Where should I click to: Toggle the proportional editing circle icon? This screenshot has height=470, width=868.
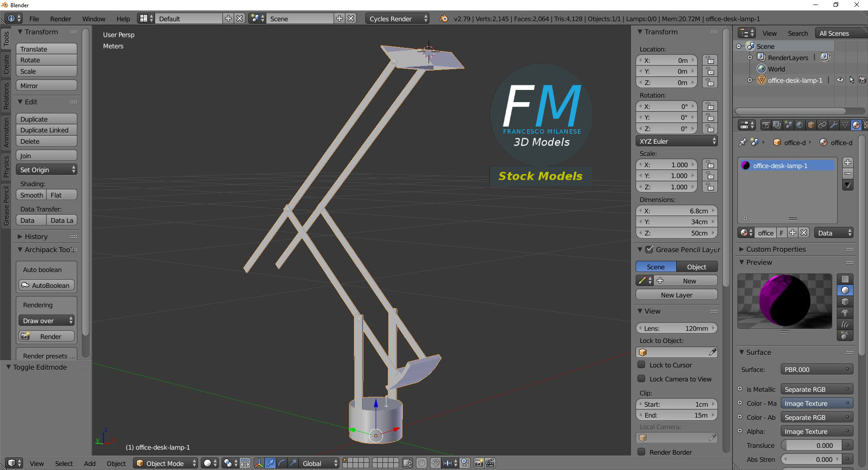click(x=422, y=463)
